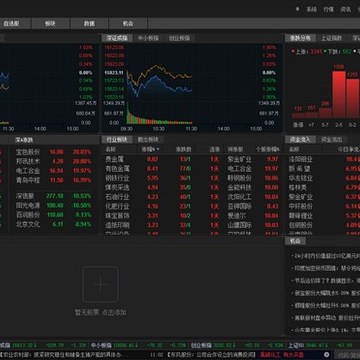Image resolution: width=360 pixels, height=360 pixels.
Task: Open news item starting 美联新材盘中异动
Action: pos(326,318)
